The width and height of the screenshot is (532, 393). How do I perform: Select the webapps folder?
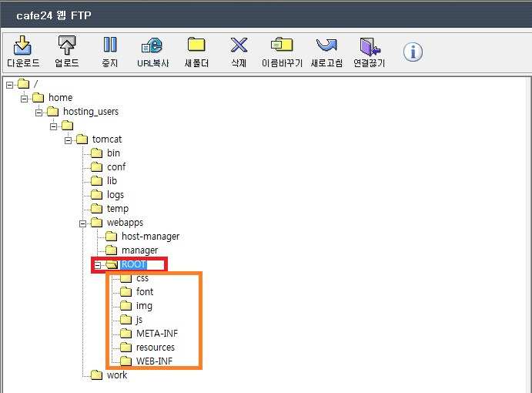click(125, 223)
